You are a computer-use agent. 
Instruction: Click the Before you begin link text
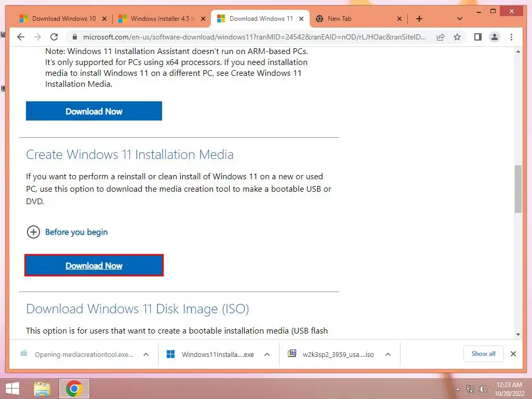pos(76,232)
